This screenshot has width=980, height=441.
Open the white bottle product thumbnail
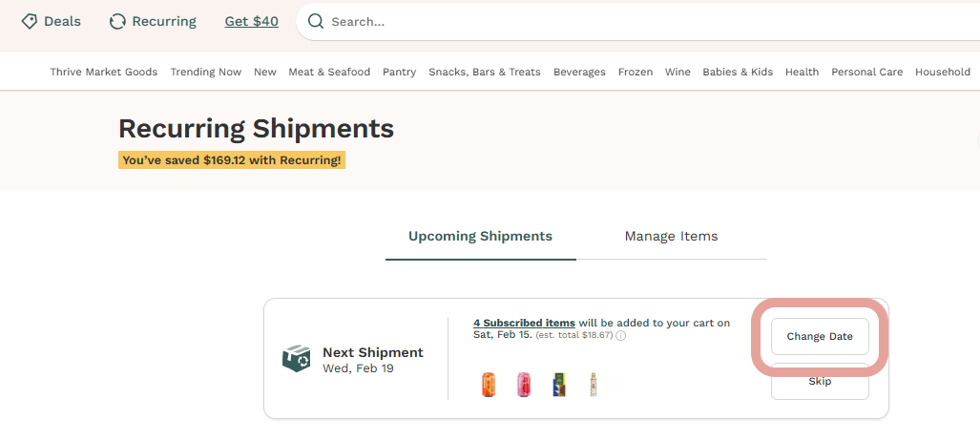coord(594,385)
